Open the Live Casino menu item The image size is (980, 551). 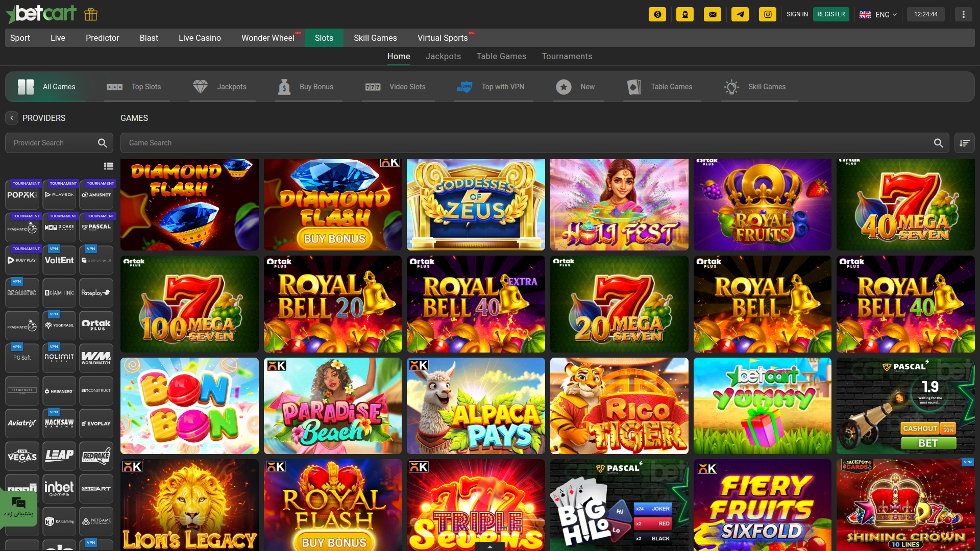click(199, 38)
